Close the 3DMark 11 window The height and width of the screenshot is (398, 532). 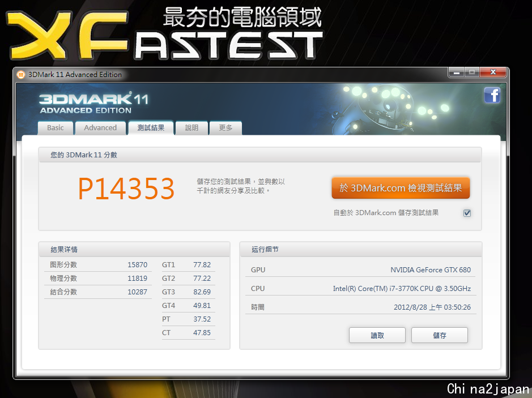coord(493,72)
